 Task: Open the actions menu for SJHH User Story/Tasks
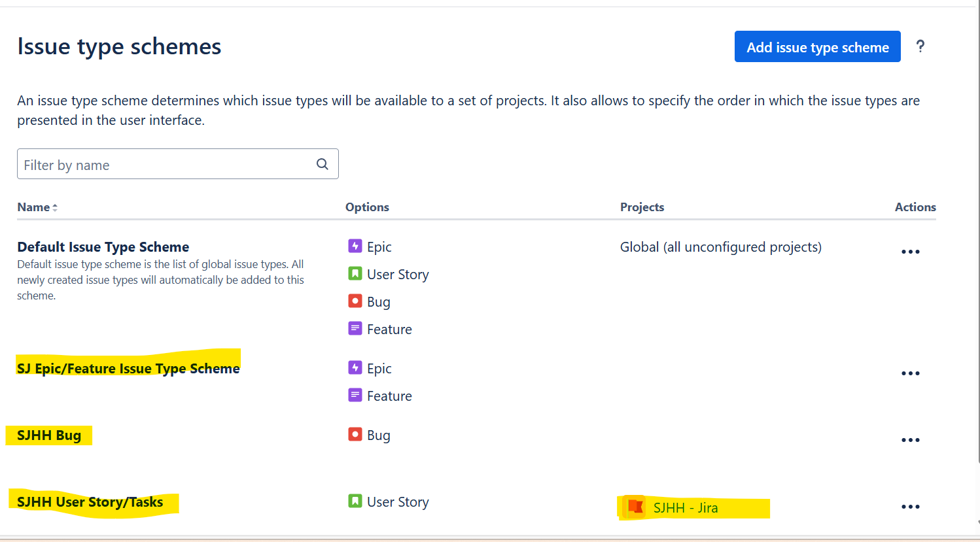911,506
